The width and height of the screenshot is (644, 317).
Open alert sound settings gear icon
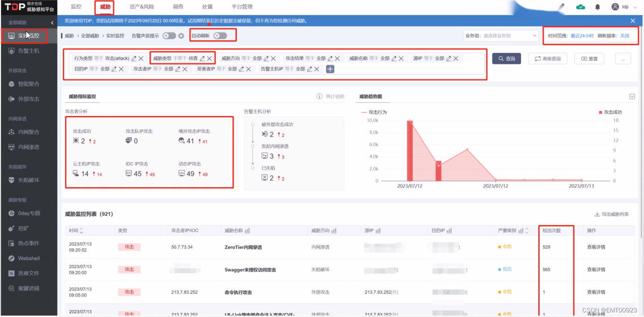pos(181,35)
